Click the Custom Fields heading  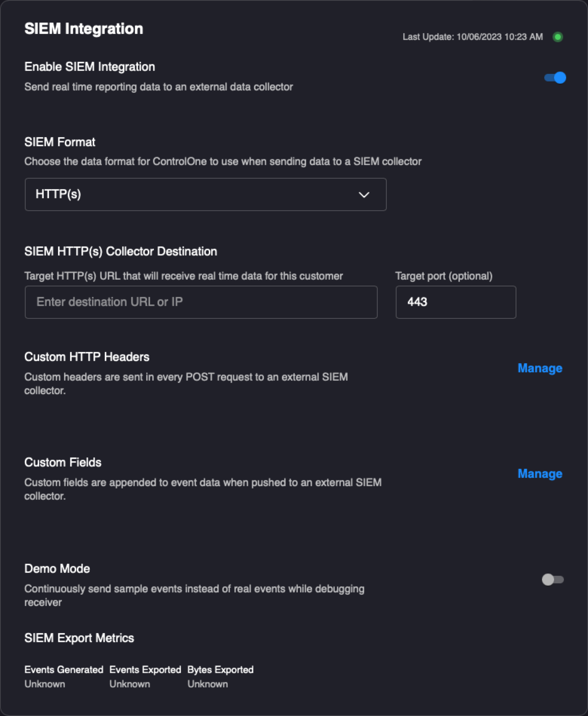[x=63, y=462]
